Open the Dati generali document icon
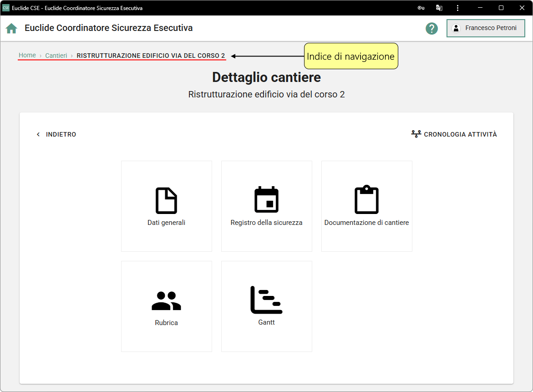Viewport: 533px width, 392px height. coord(166,200)
